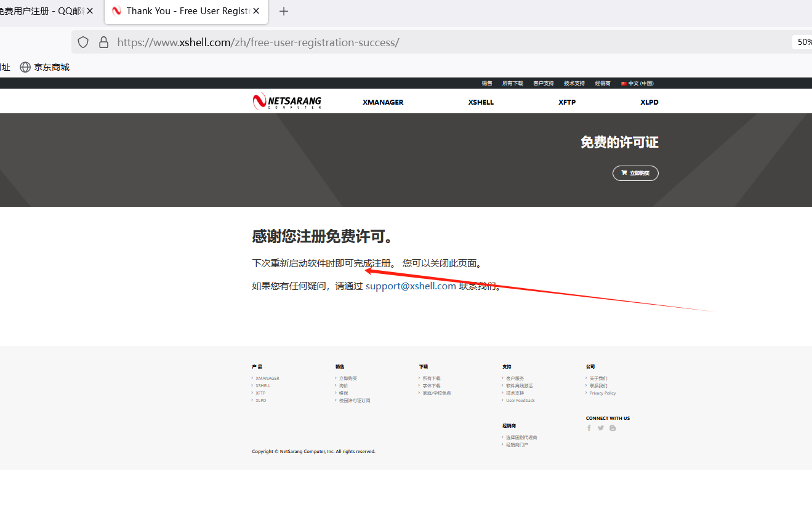Click the Twitter icon under Connect With Us
The height and width of the screenshot is (530, 812).
pyautogui.click(x=601, y=428)
